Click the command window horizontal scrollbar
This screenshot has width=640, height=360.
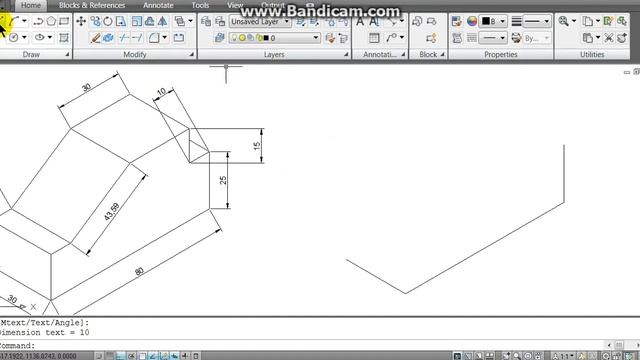[x=622, y=345]
